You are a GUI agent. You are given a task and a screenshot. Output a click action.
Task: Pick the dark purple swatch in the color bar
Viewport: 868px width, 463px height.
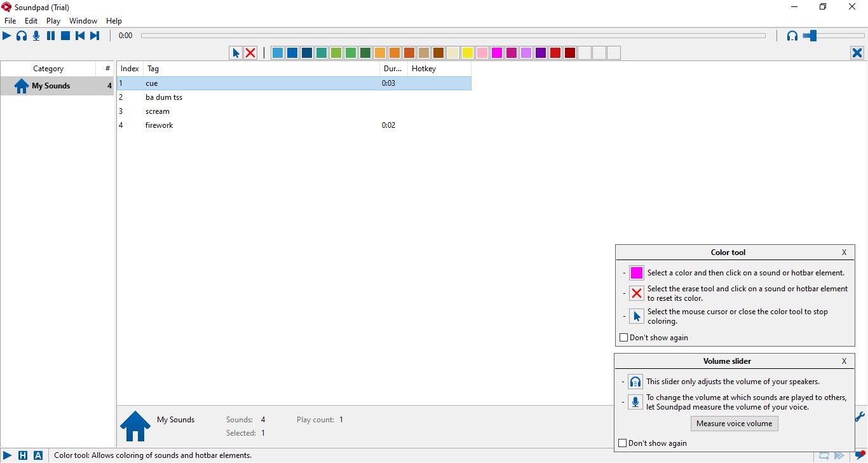(541, 53)
